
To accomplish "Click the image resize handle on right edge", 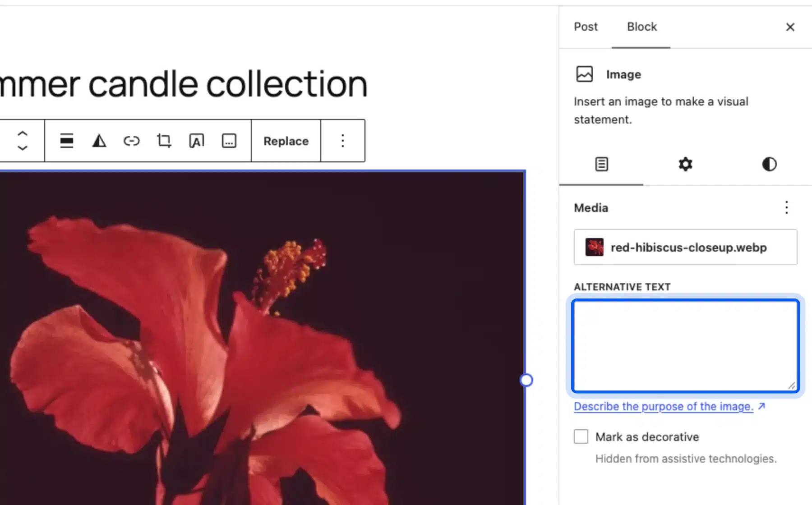I will pyautogui.click(x=526, y=380).
